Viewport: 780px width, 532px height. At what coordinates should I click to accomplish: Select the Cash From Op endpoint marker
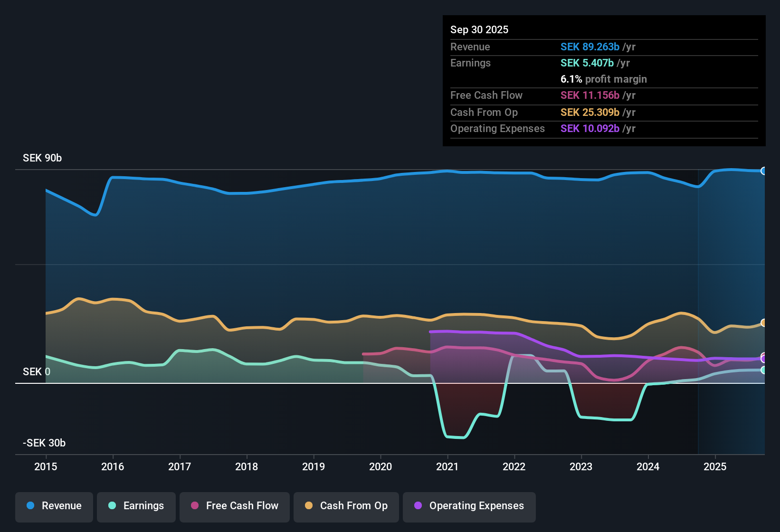764,323
